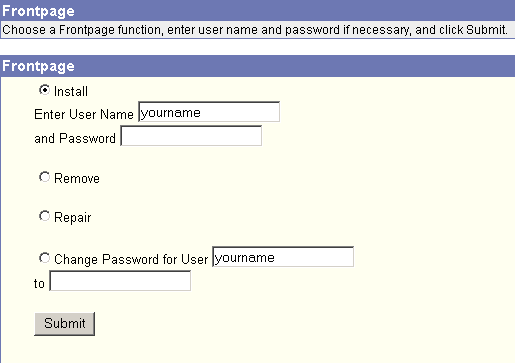The height and width of the screenshot is (363, 515).
Task: Click the 'Change Password for User' label text
Action: coord(131,259)
